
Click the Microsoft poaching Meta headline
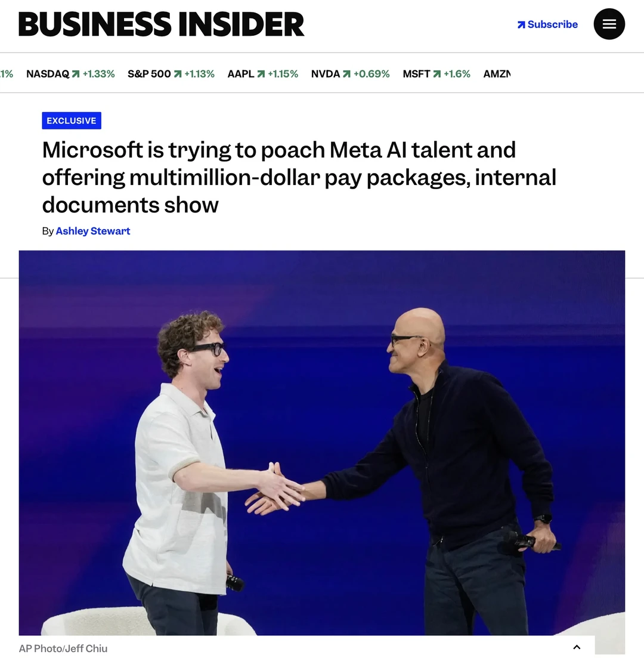point(299,177)
